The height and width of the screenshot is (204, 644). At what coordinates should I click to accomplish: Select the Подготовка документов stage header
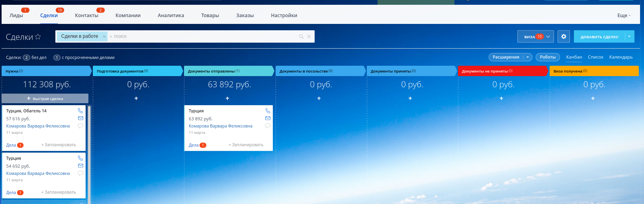click(x=138, y=71)
